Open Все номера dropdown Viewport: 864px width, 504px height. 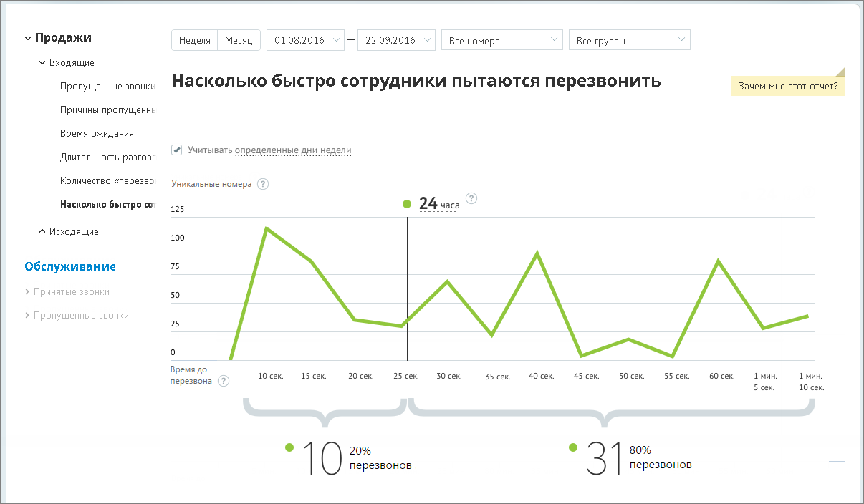click(502, 41)
